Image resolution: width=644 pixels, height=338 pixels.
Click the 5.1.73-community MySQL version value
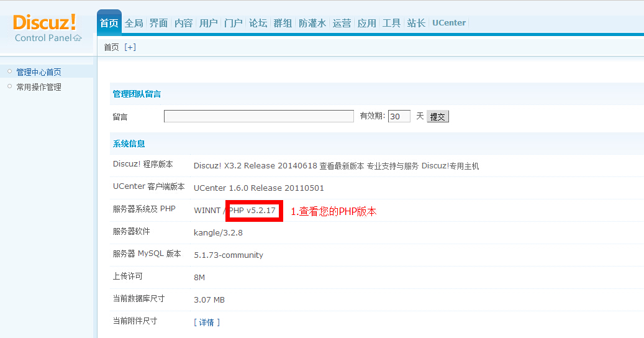[x=229, y=255]
